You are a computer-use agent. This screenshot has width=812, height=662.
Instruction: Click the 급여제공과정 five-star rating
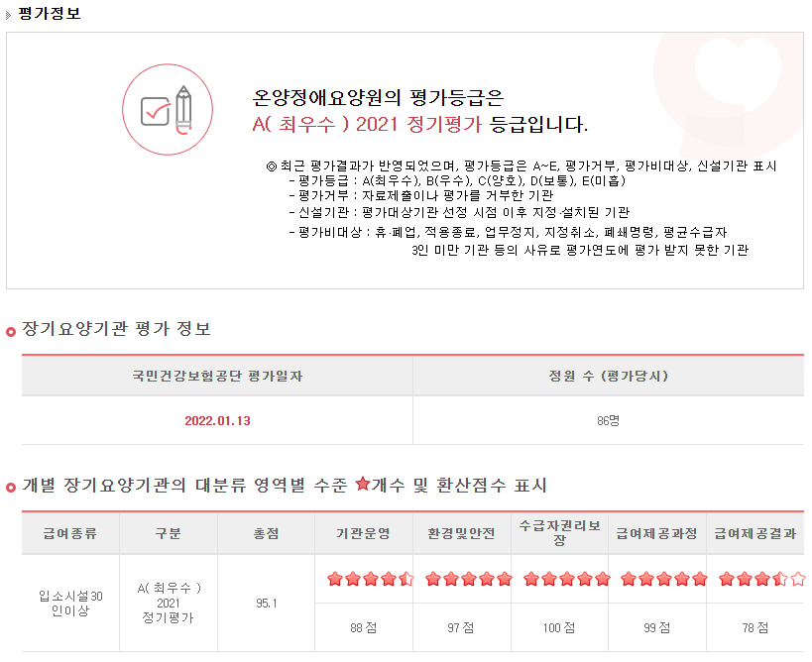click(x=664, y=579)
